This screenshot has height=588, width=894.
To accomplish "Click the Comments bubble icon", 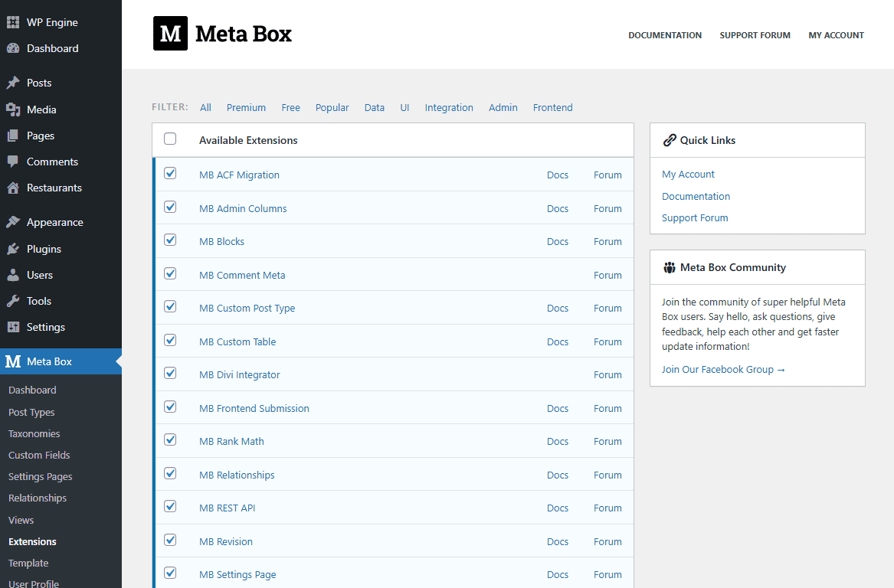I will (x=13, y=162).
